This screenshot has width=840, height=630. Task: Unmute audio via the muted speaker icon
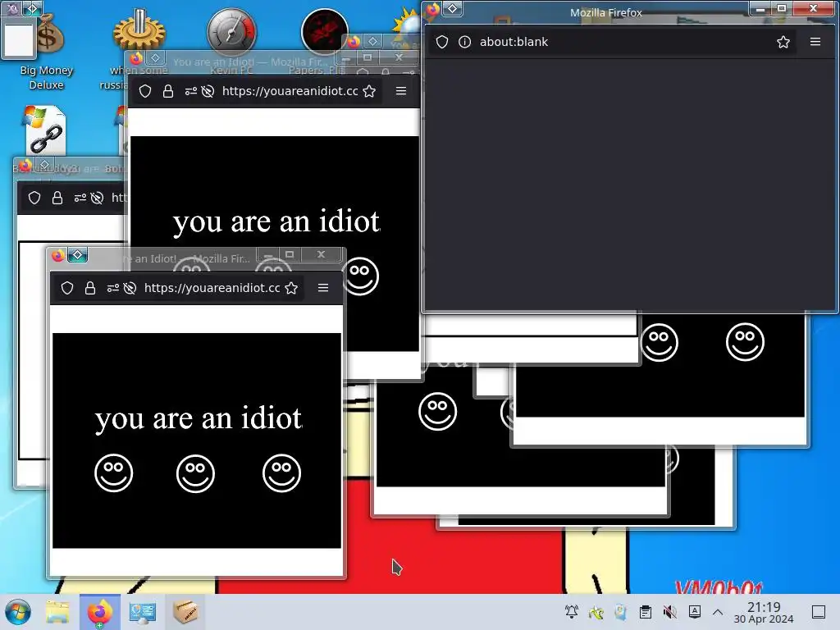click(x=669, y=612)
